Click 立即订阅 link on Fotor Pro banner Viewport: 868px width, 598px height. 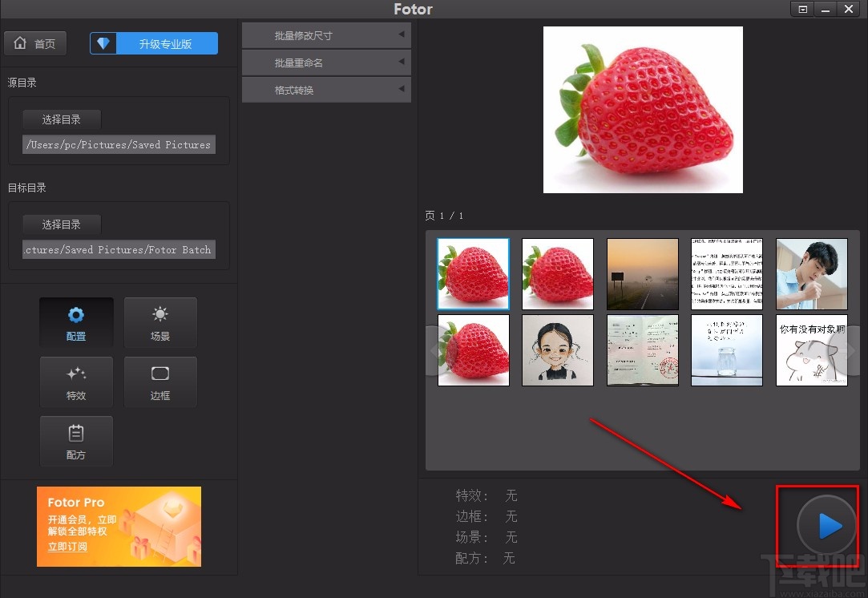pos(67,547)
